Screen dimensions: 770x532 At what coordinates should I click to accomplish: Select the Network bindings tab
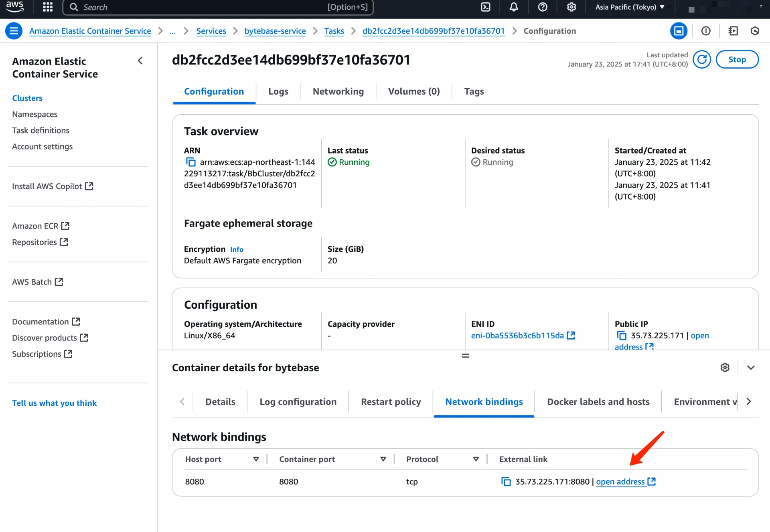484,402
